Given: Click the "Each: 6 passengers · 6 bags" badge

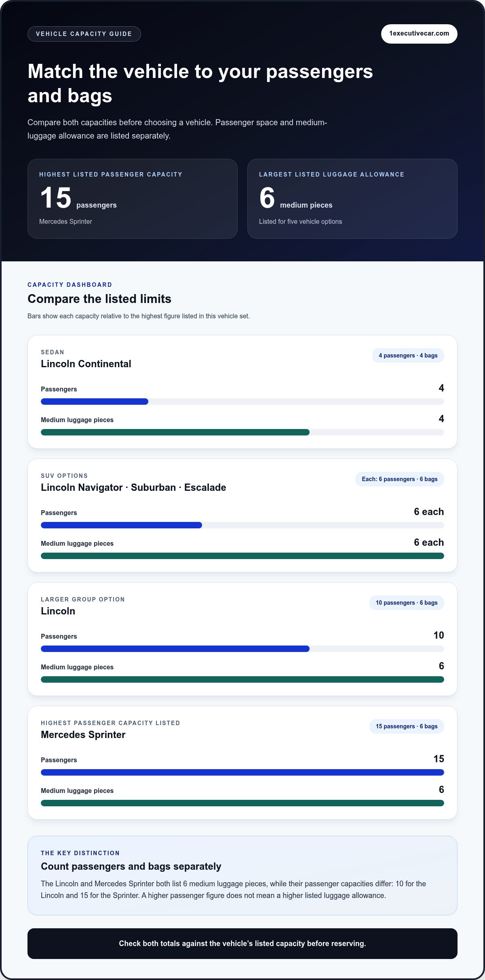Looking at the screenshot, I should pos(400,479).
